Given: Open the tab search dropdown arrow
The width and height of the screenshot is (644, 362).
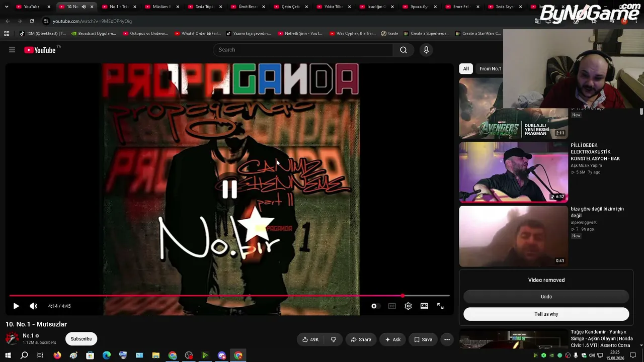Looking at the screenshot, I should point(7,7).
